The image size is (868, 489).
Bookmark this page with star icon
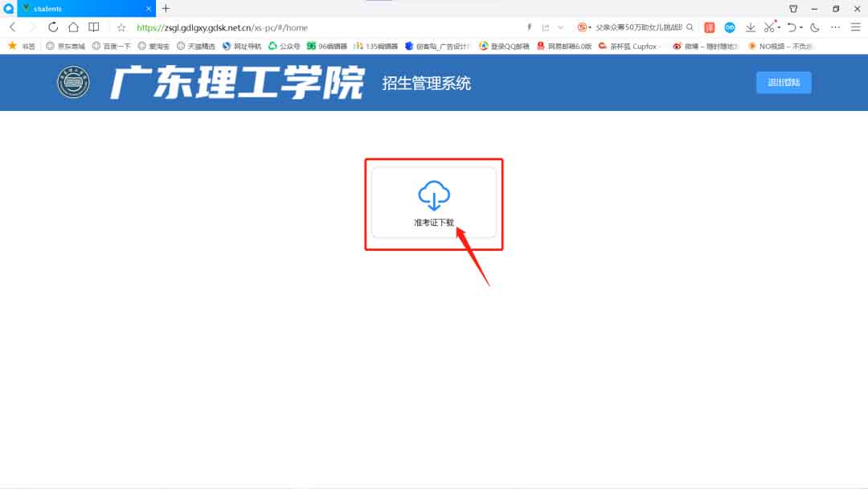pyautogui.click(x=122, y=27)
